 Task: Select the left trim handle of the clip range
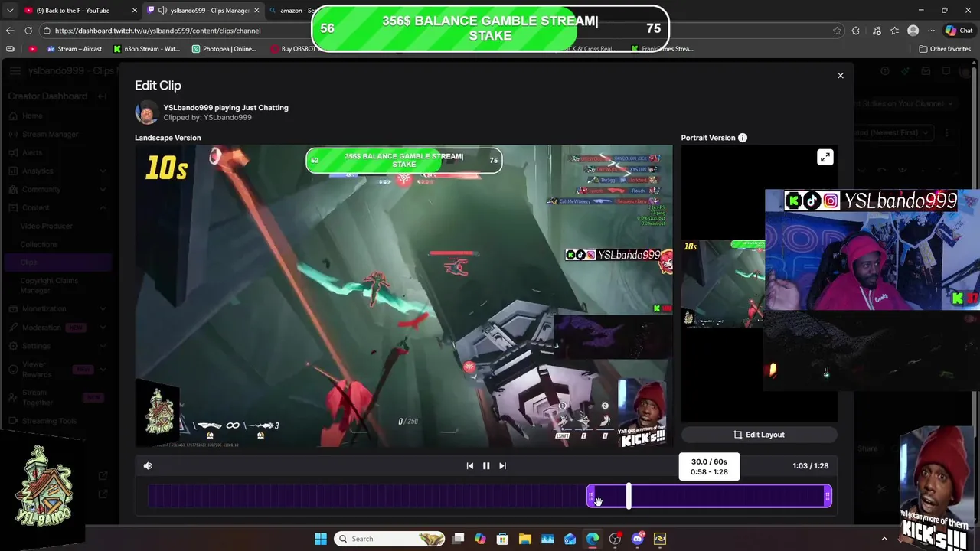590,496
